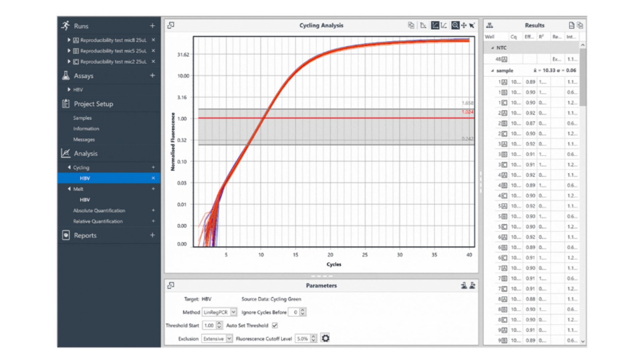644x362 pixels.
Task: Click the Reports document icon
Action: (x=66, y=235)
